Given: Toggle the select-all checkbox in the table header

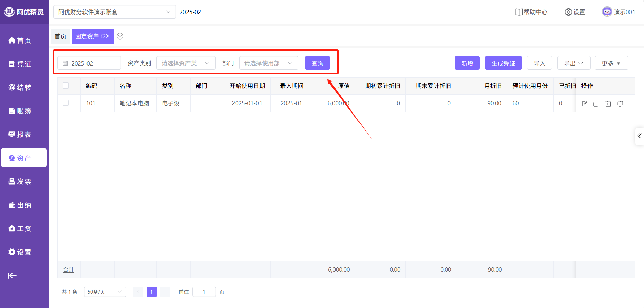Looking at the screenshot, I should [x=66, y=86].
